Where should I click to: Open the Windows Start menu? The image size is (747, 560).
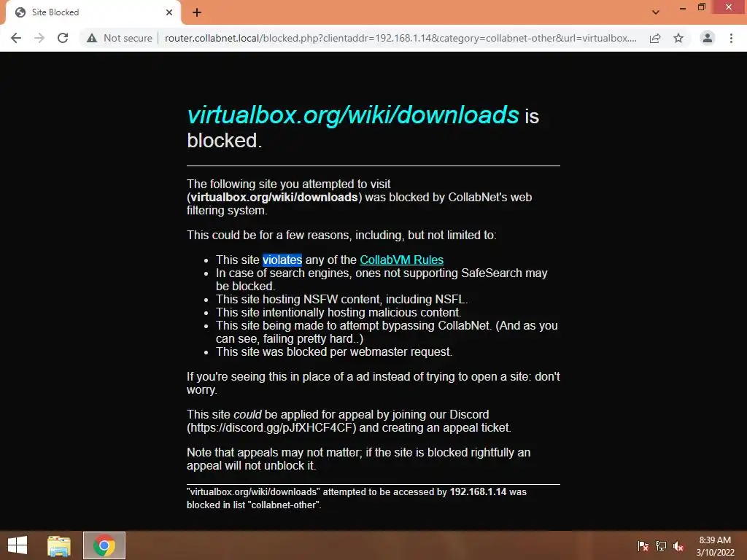(18, 545)
